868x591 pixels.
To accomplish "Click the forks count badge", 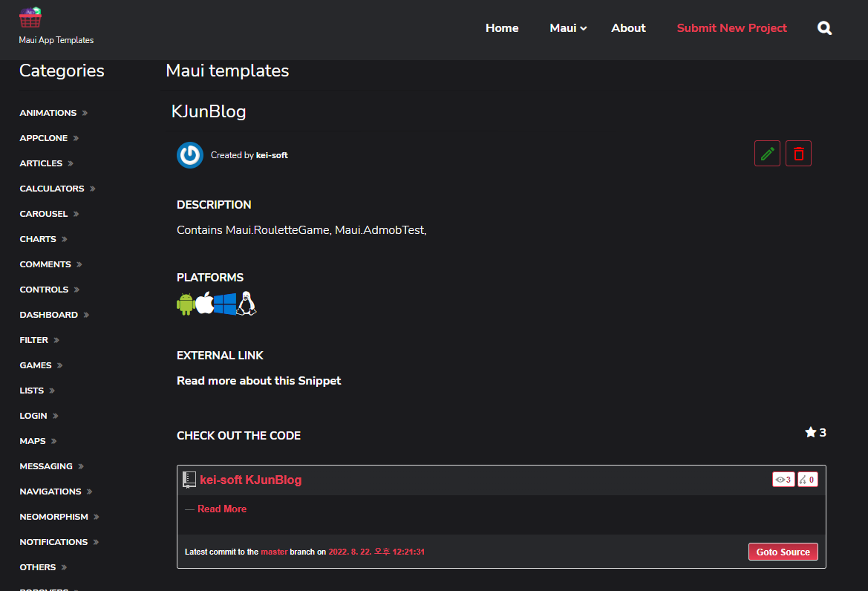I will [808, 479].
